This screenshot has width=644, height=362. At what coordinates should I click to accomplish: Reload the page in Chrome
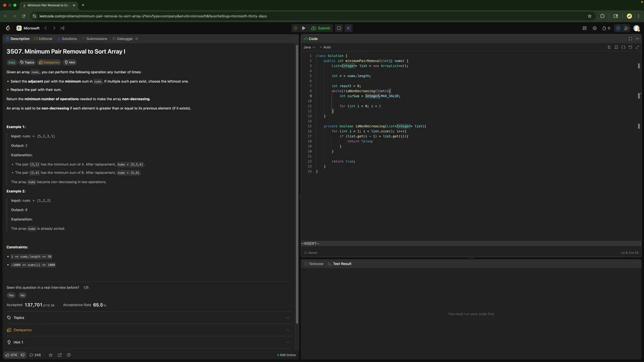point(23,16)
